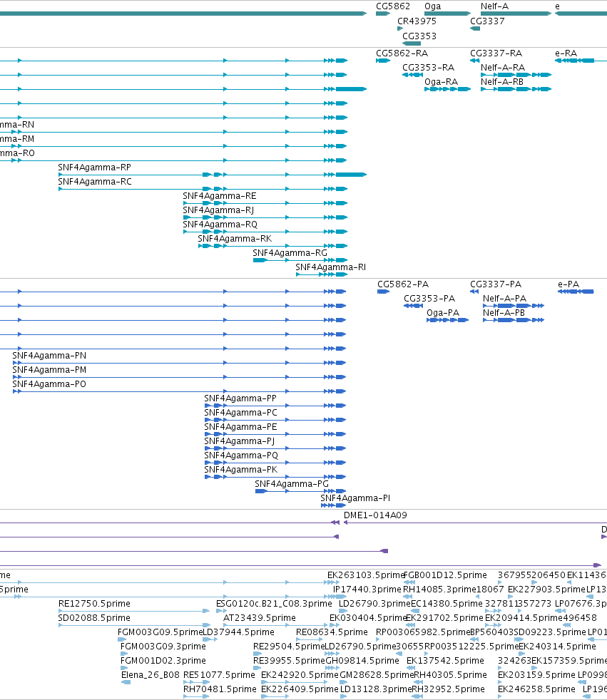The width and height of the screenshot is (607, 700).
Task: Click the DME1-014A09 feature label
Action: click(x=375, y=515)
